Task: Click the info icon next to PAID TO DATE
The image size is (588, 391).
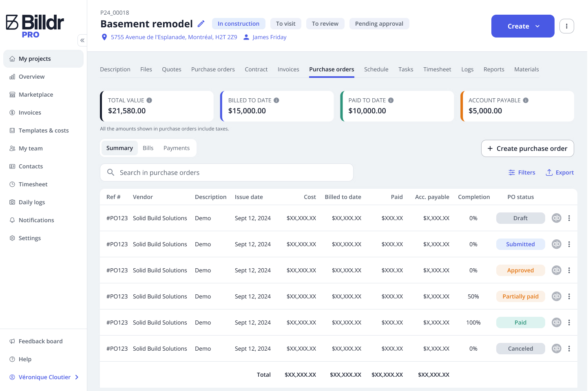Action: click(391, 100)
